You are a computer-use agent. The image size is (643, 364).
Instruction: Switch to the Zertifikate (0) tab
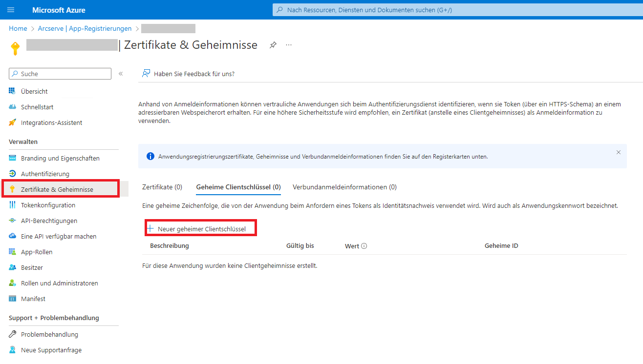(x=162, y=187)
